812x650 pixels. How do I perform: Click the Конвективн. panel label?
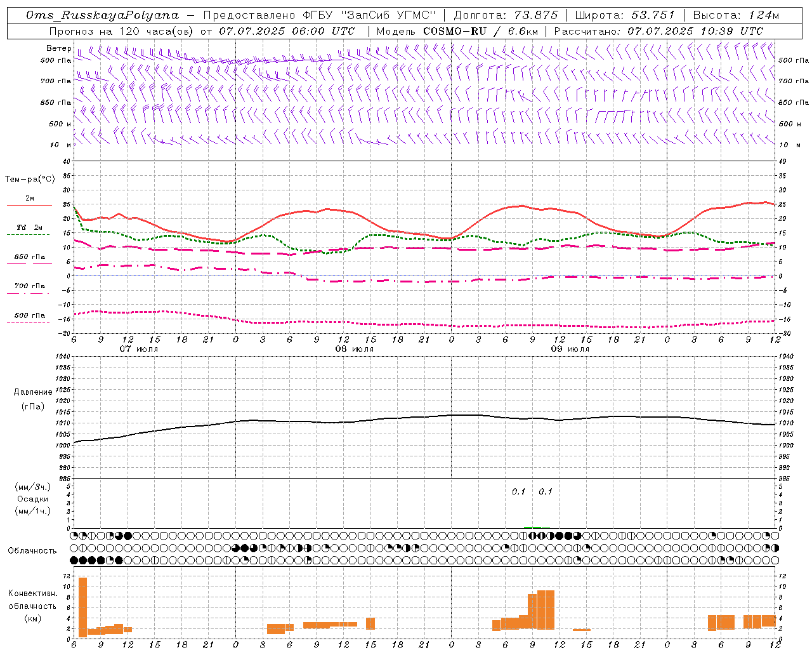(x=33, y=594)
